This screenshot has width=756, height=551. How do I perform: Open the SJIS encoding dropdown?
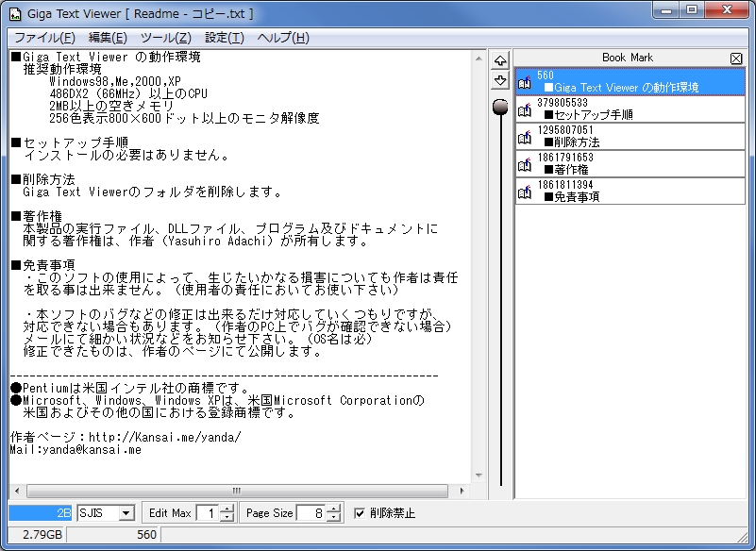point(126,514)
